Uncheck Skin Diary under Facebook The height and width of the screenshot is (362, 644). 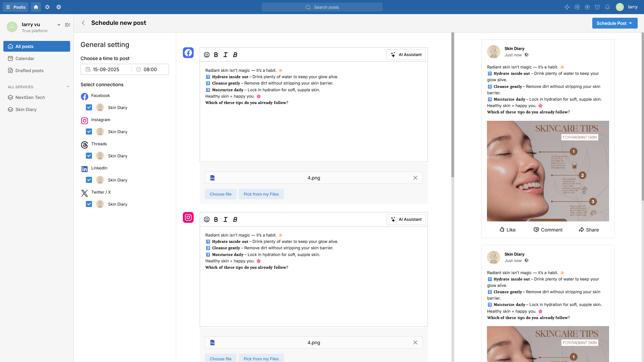[x=89, y=107]
